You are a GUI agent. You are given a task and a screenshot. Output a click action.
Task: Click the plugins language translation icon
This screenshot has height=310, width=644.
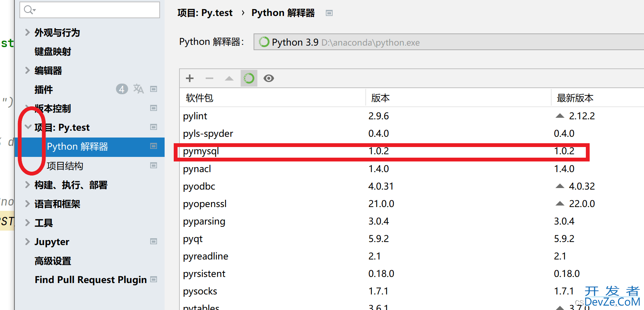pyautogui.click(x=138, y=89)
